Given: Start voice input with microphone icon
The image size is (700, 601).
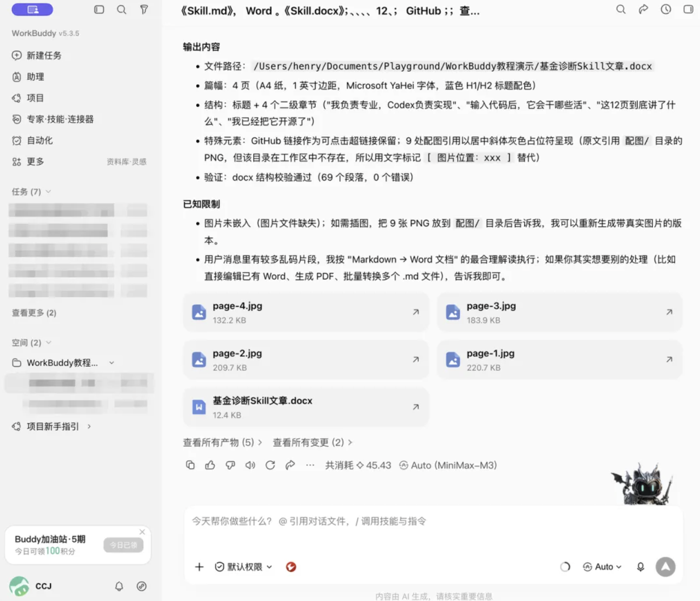Looking at the screenshot, I should [x=640, y=567].
